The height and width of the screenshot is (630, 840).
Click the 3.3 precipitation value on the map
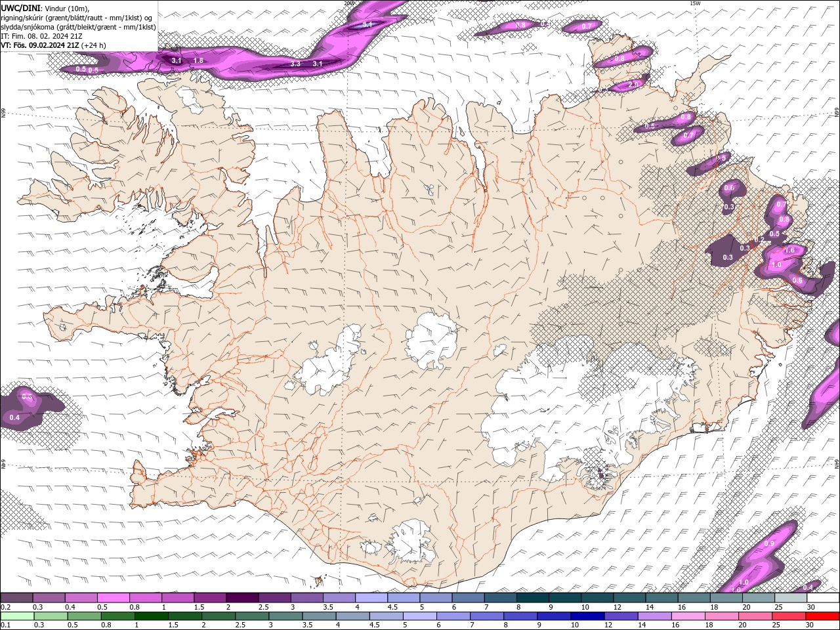pyautogui.click(x=295, y=64)
